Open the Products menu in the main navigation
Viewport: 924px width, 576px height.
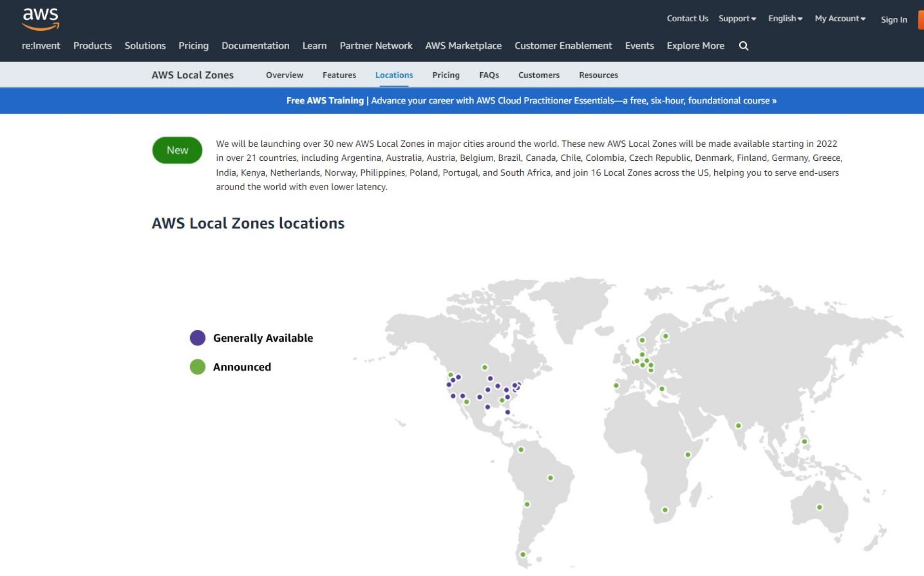[x=92, y=46]
